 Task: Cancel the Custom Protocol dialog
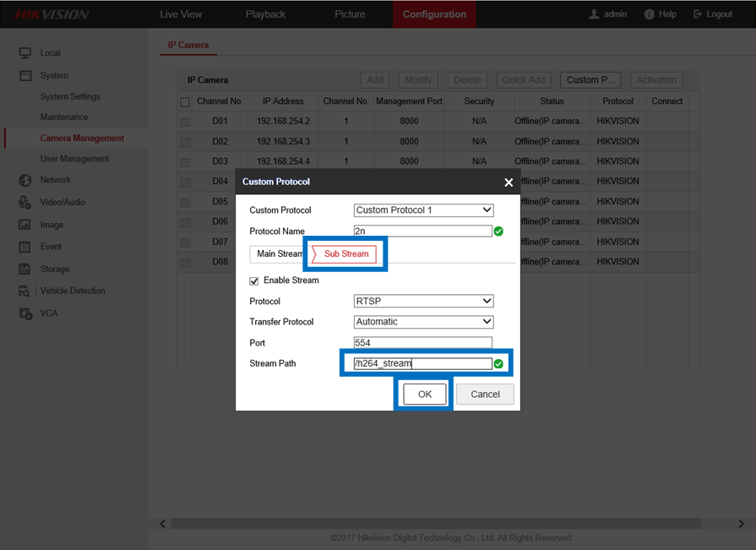(x=485, y=395)
